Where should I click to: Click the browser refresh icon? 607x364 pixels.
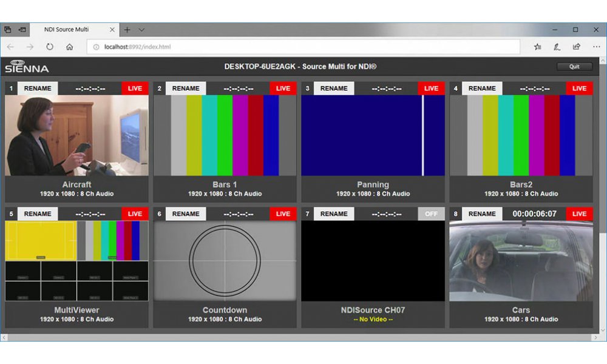click(x=50, y=47)
